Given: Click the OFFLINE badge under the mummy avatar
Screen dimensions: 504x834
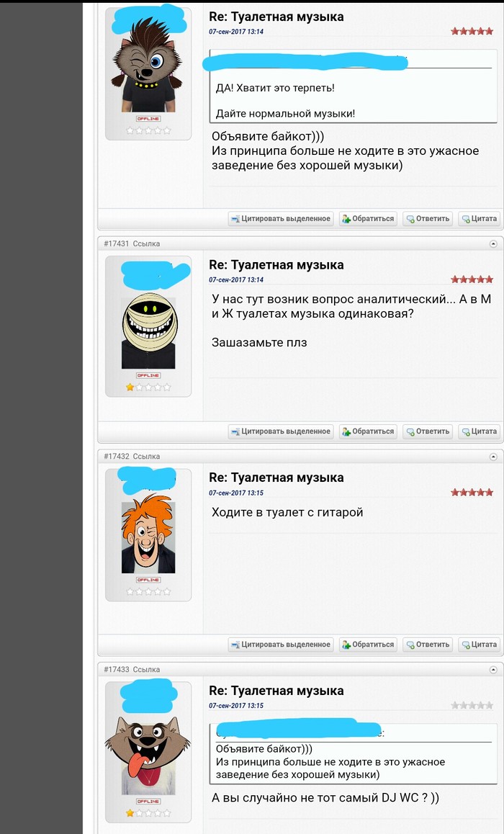Looking at the screenshot, I should click(148, 375).
